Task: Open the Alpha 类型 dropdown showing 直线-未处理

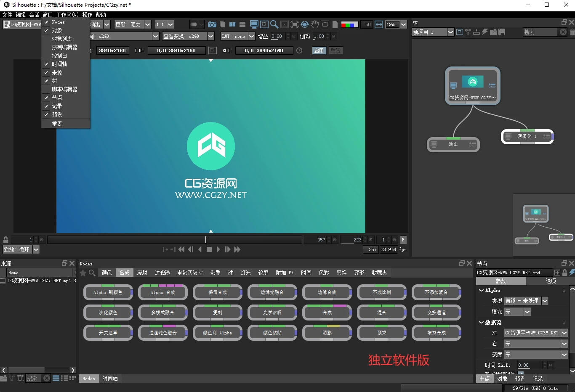Action: click(523, 301)
